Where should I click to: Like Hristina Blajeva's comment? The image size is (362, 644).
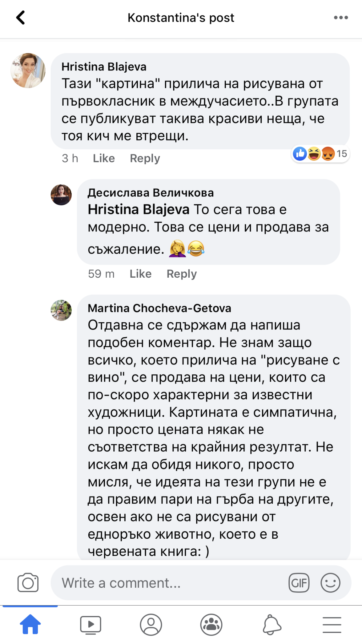(x=104, y=158)
